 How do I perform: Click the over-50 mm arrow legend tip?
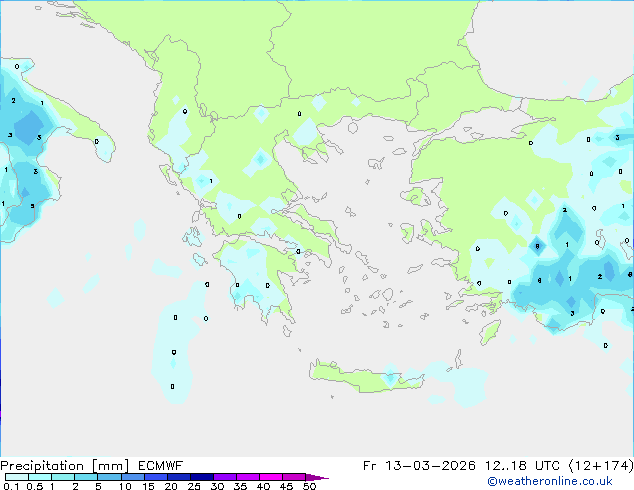(x=317, y=477)
